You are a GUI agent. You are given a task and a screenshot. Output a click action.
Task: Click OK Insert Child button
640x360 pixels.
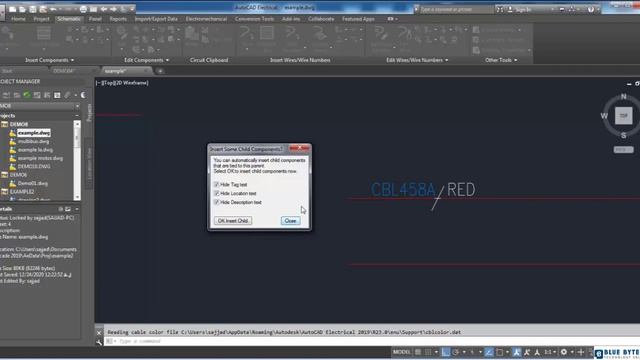click(233, 221)
